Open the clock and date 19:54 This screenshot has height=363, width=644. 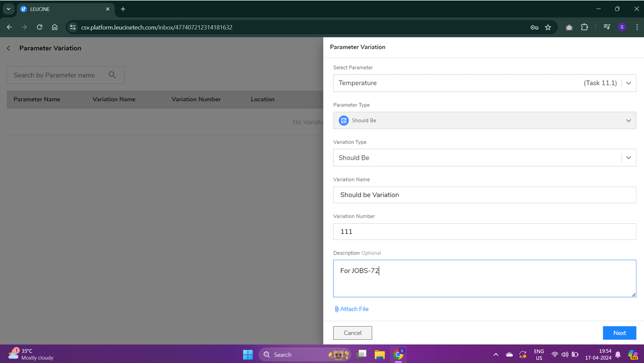(598, 354)
